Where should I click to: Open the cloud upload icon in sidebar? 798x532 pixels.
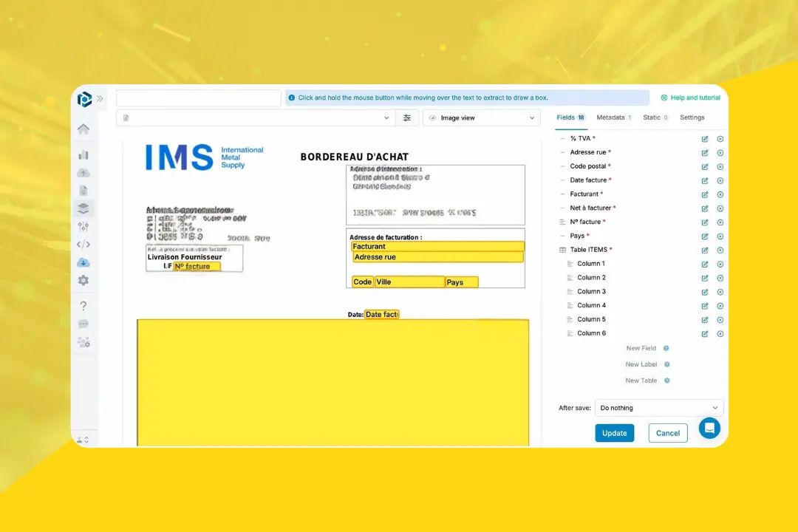(83, 173)
